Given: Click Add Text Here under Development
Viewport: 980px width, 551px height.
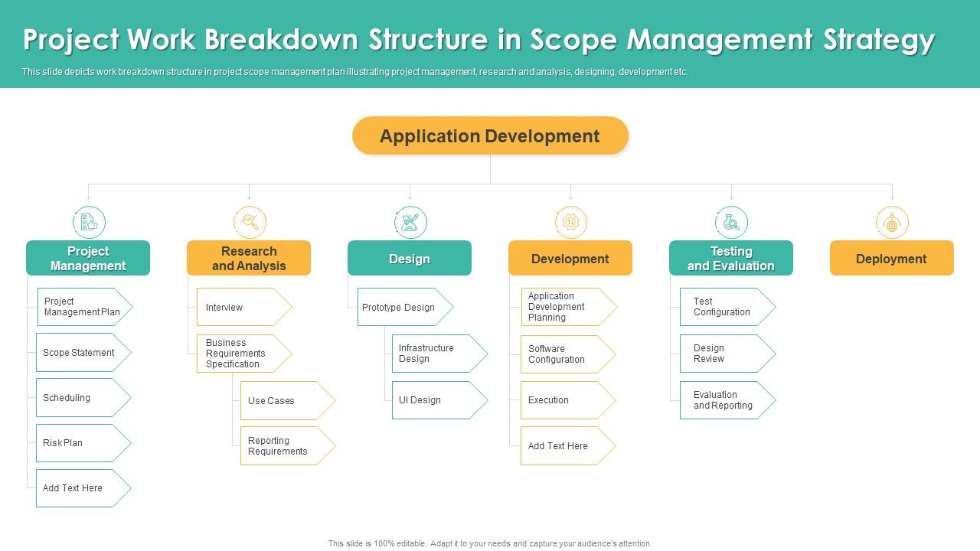Looking at the screenshot, I should click(x=568, y=446).
